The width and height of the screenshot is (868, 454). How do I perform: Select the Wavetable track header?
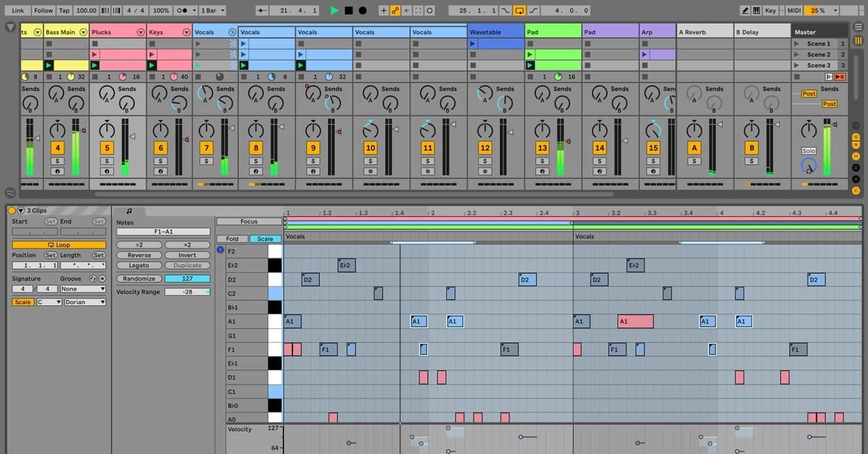(x=495, y=33)
